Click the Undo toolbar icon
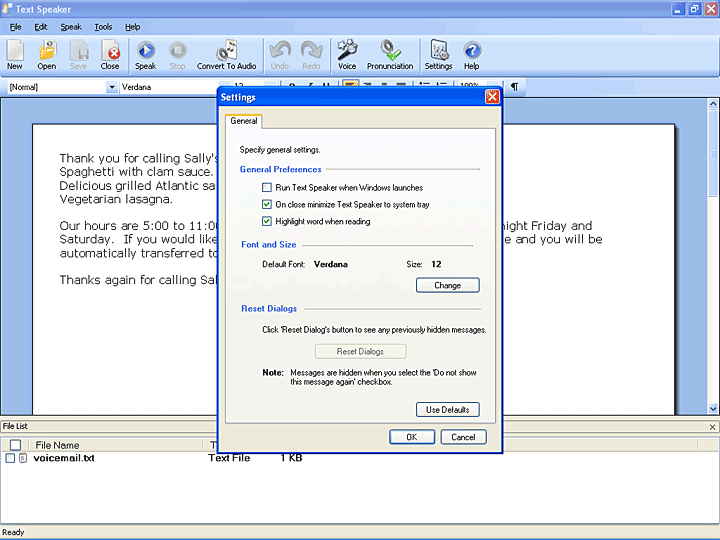Image resolution: width=720 pixels, height=540 pixels. point(280,55)
